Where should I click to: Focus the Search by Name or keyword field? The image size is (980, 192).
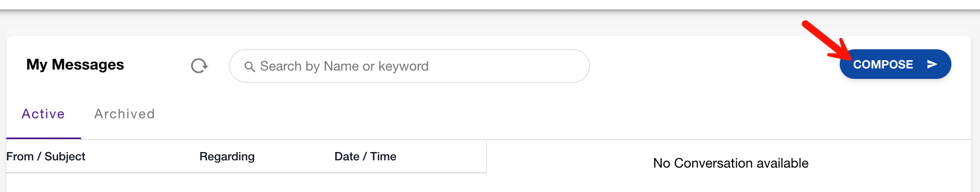click(409, 66)
